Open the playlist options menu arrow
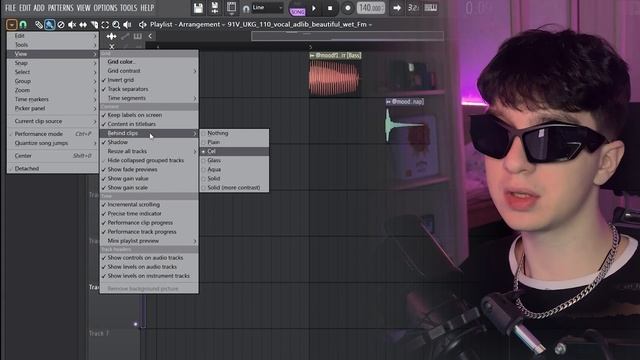Viewport: 640px width, 360px height. 11,25
